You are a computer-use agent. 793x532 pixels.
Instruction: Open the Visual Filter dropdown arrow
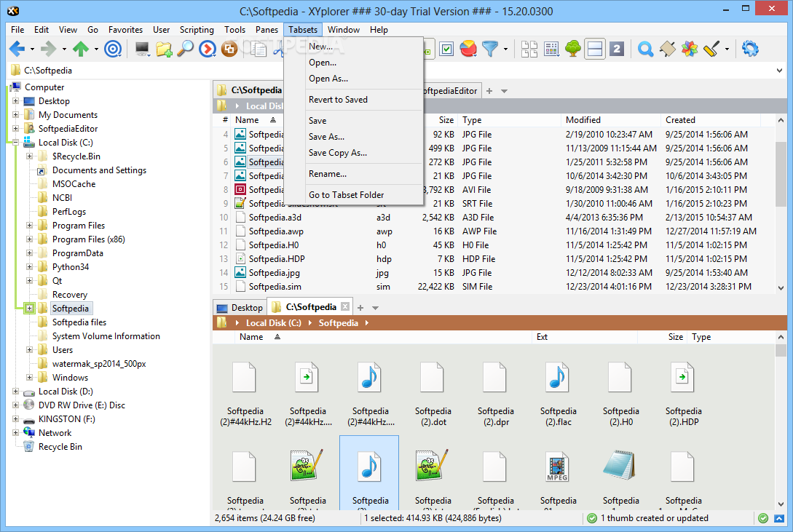505,49
